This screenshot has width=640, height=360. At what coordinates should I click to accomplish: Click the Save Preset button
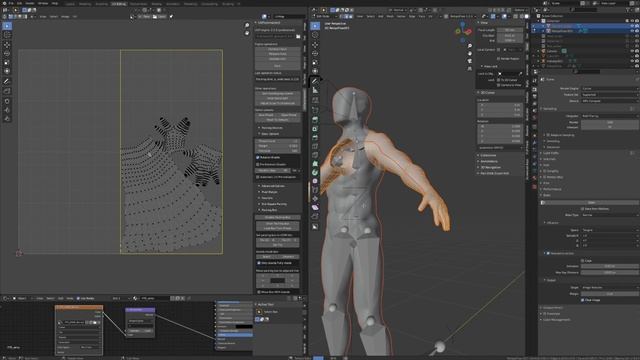pyautogui.click(x=266, y=115)
